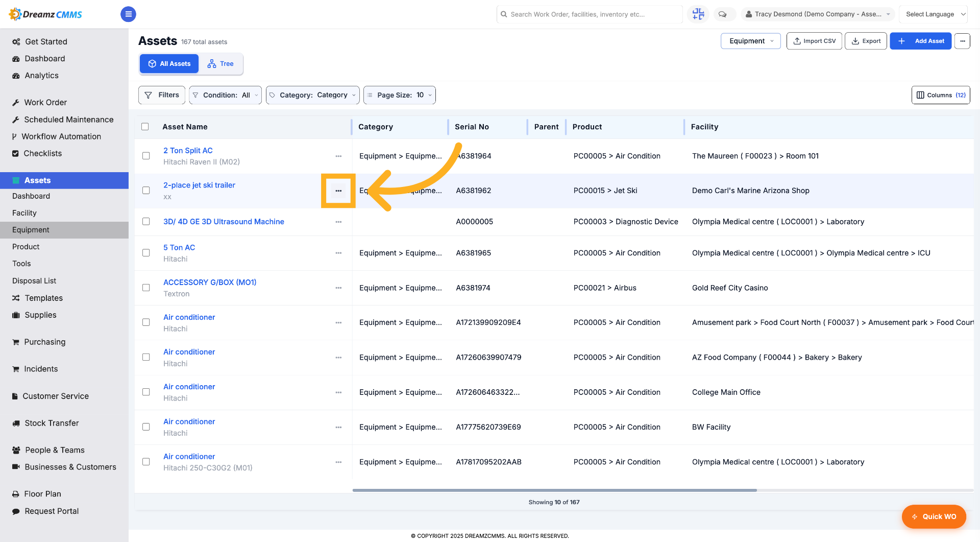980x542 pixels.
Task: Open the Columns (12) chooser
Action: click(x=940, y=95)
